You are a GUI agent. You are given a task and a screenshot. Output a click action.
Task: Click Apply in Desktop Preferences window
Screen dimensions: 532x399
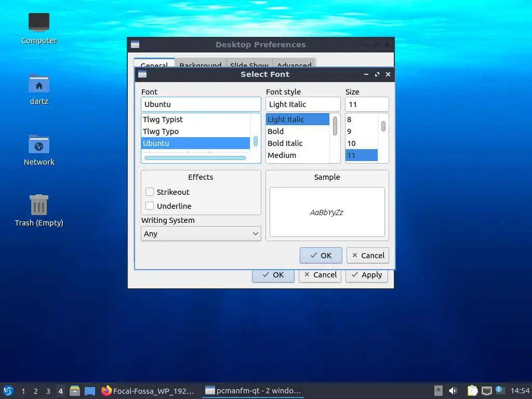367,275
